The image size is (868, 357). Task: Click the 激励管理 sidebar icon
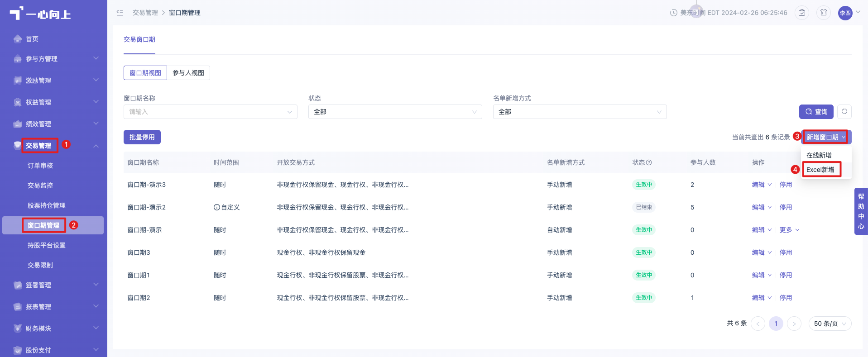point(18,81)
